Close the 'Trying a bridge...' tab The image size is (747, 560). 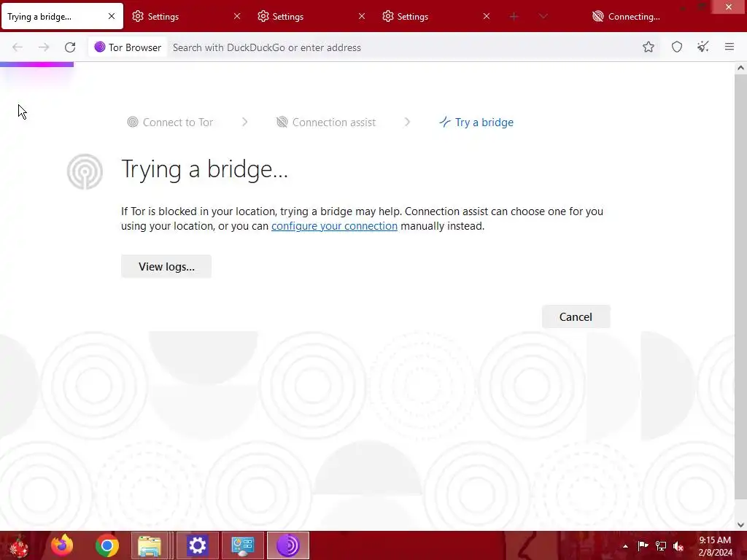(x=112, y=16)
